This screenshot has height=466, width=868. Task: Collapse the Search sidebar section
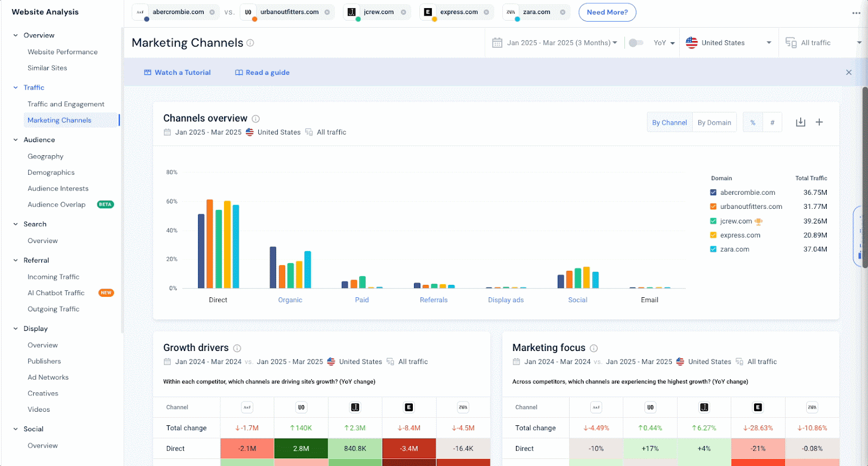click(x=16, y=224)
